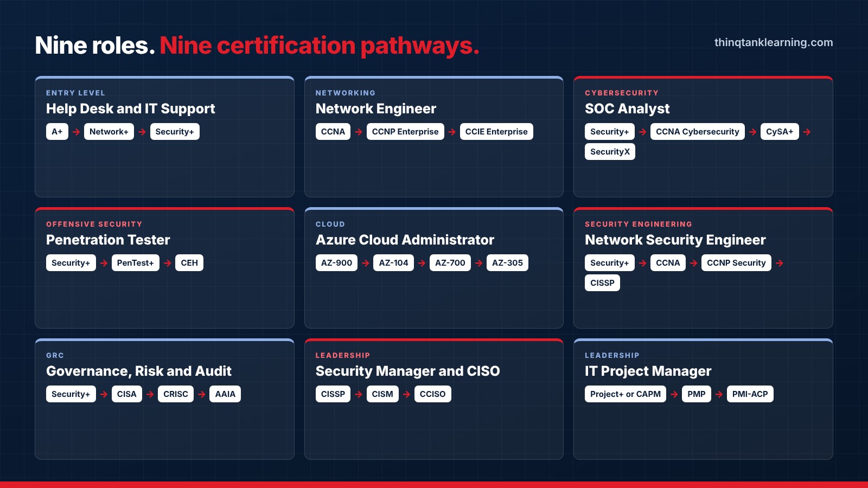
Task: Click the CISA certification chip
Action: click(x=127, y=394)
